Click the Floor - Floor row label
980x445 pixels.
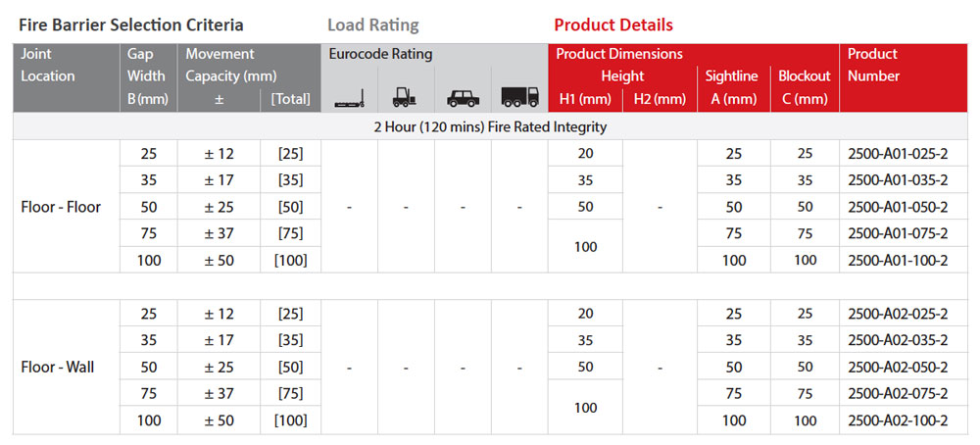coord(61,207)
